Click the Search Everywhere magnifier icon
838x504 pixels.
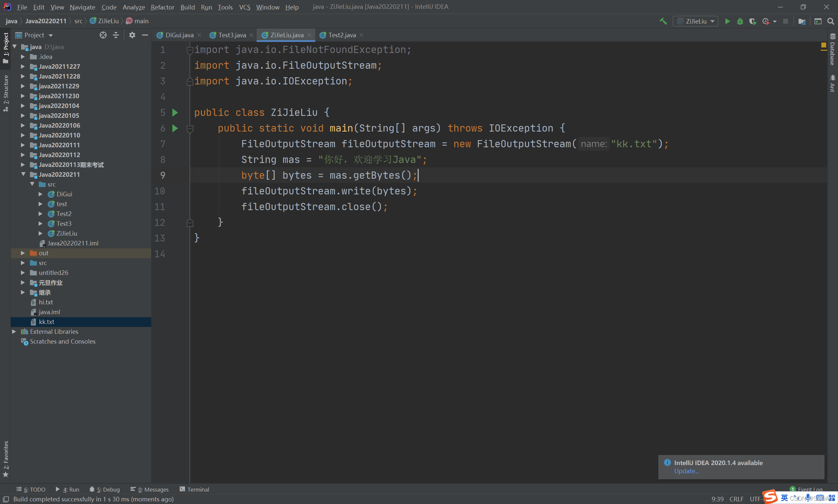830,21
